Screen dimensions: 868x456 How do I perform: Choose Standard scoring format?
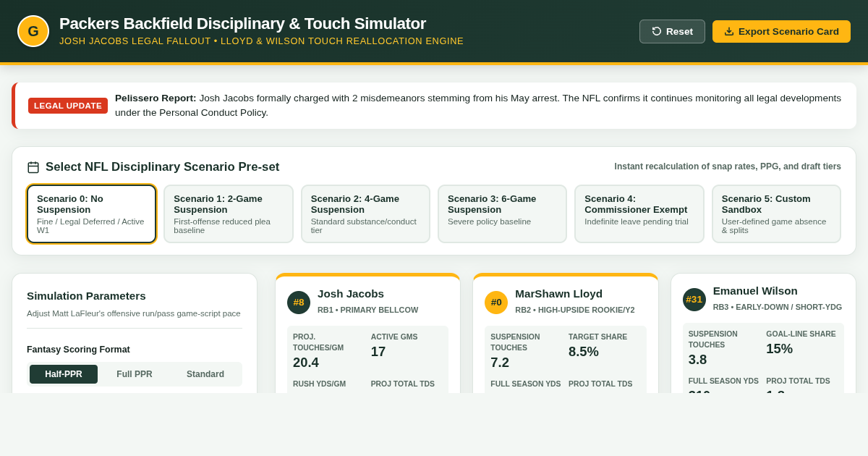205,374
